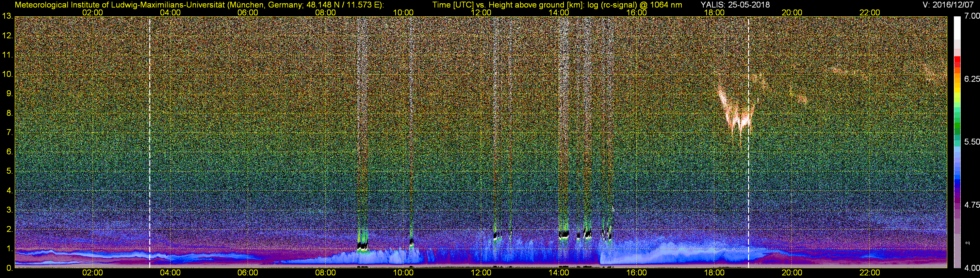The width and height of the screenshot is (980, 278).
Task: Click the 22:00 label on the top time axis
Action: pos(870,12)
